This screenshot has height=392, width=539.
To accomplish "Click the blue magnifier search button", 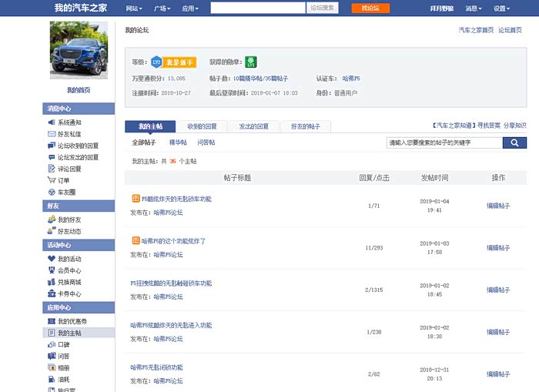I will point(514,143).
